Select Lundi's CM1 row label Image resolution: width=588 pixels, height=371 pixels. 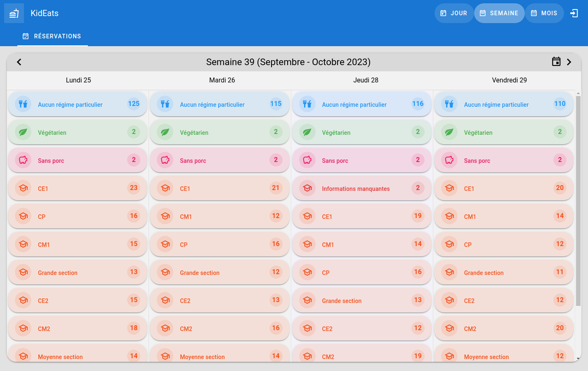tap(44, 245)
